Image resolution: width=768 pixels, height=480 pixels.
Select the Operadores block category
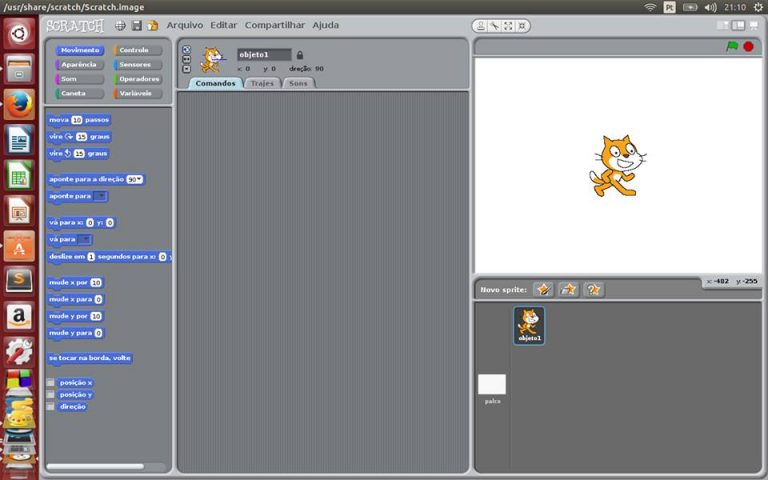tap(138, 79)
